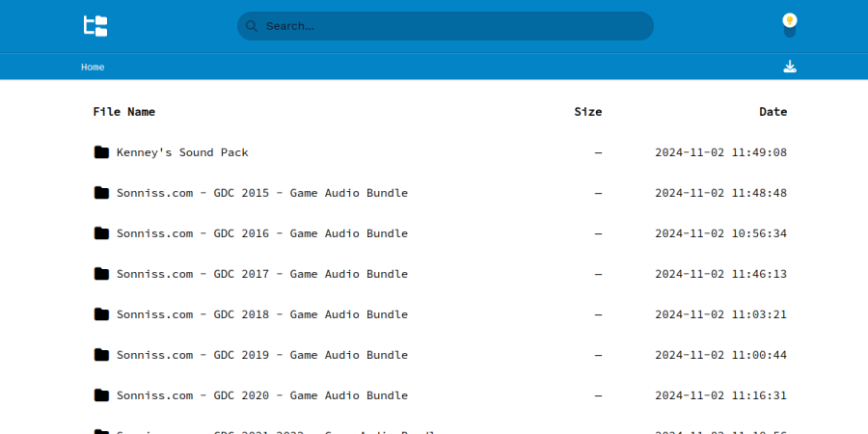The image size is (868, 434).
Task: Click the folder icon for GDC 2017 bundle
Action: coord(101,274)
